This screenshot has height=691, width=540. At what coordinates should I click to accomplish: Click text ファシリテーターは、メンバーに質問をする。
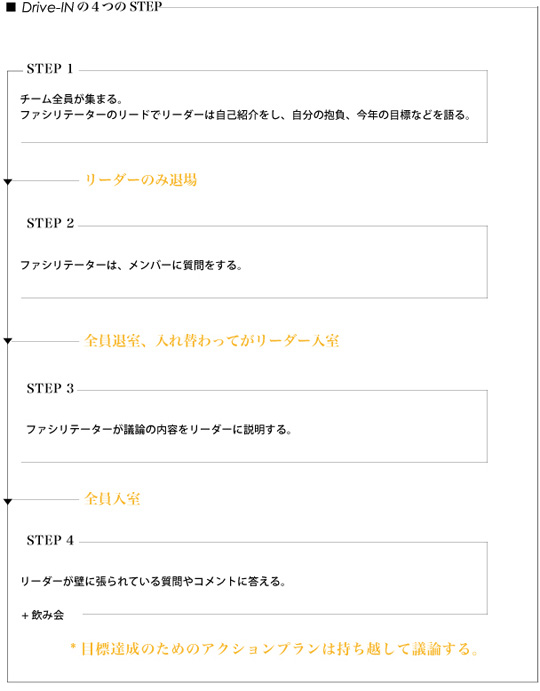(131, 265)
